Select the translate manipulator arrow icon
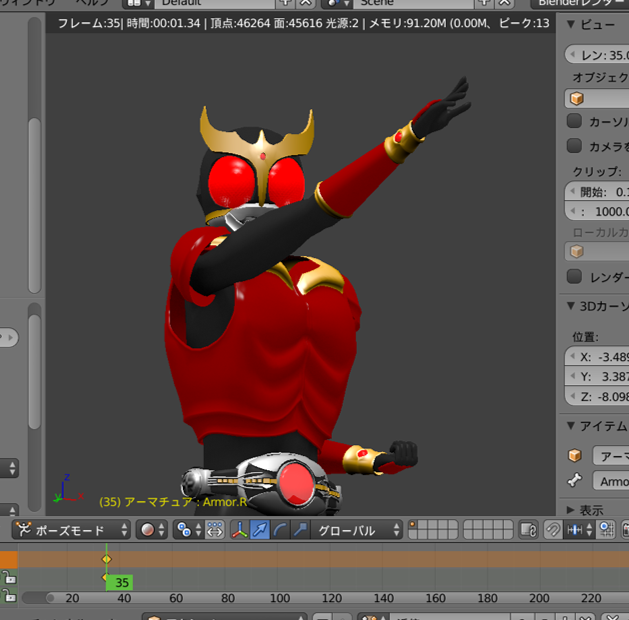The height and width of the screenshot is (620, 629). tap(260, 530)
